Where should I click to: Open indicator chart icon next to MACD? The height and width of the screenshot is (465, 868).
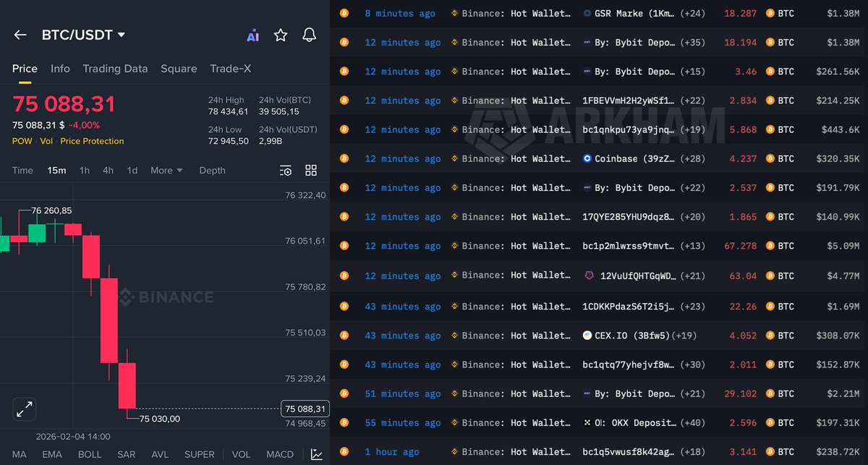[317, 454]
